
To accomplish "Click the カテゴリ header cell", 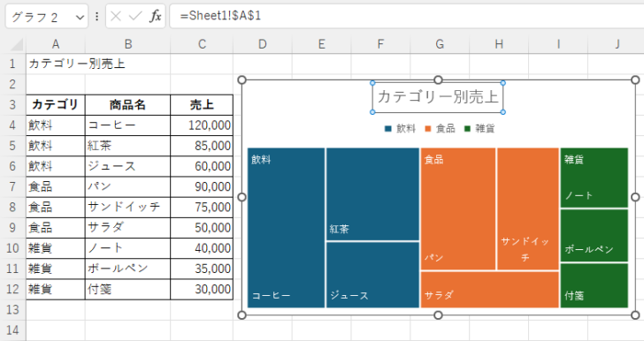I will [56, 104].
